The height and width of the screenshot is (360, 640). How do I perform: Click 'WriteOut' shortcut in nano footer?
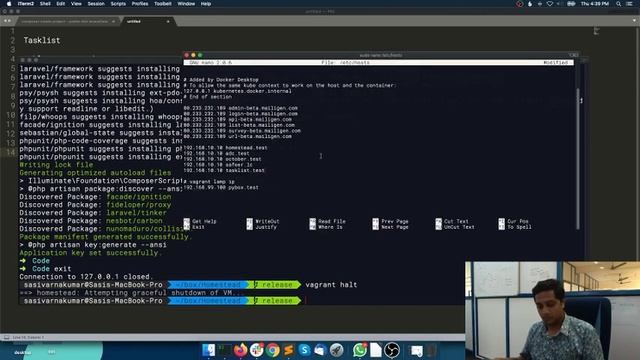click(263, 221)
